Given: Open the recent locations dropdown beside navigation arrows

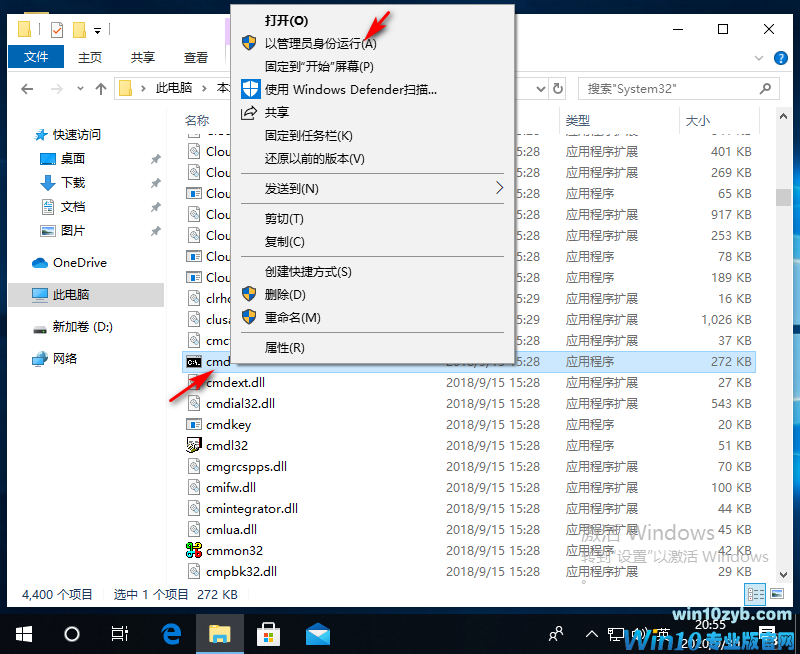Looking at the screenshot, I should 80,89.
